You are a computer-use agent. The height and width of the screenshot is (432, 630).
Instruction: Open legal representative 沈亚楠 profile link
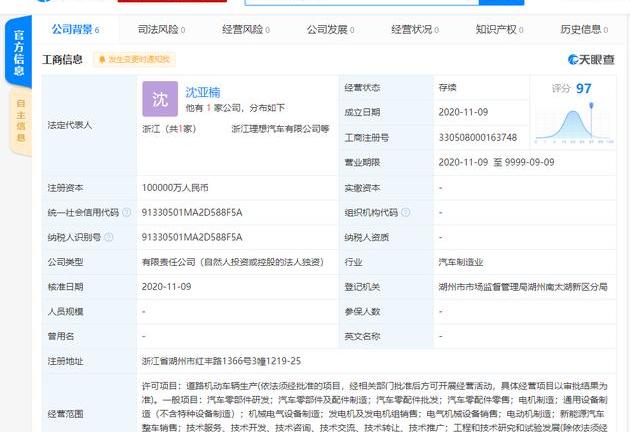point(202,92)
